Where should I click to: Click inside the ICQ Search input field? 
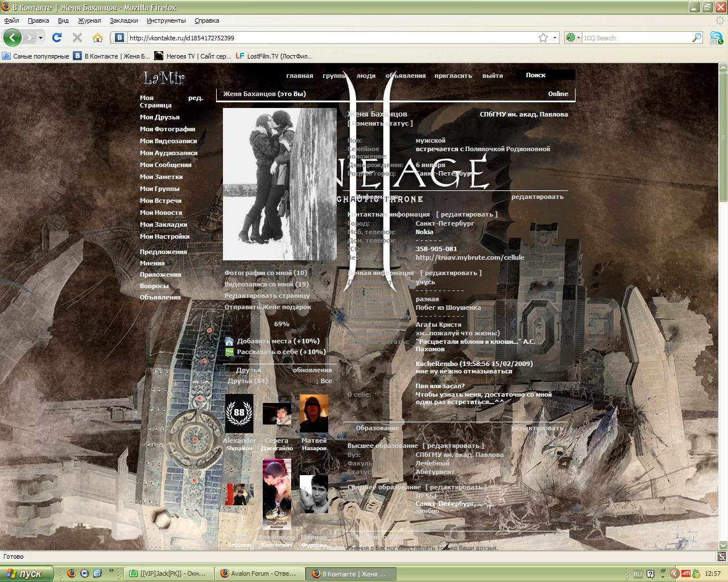click(x=636, y=38)
